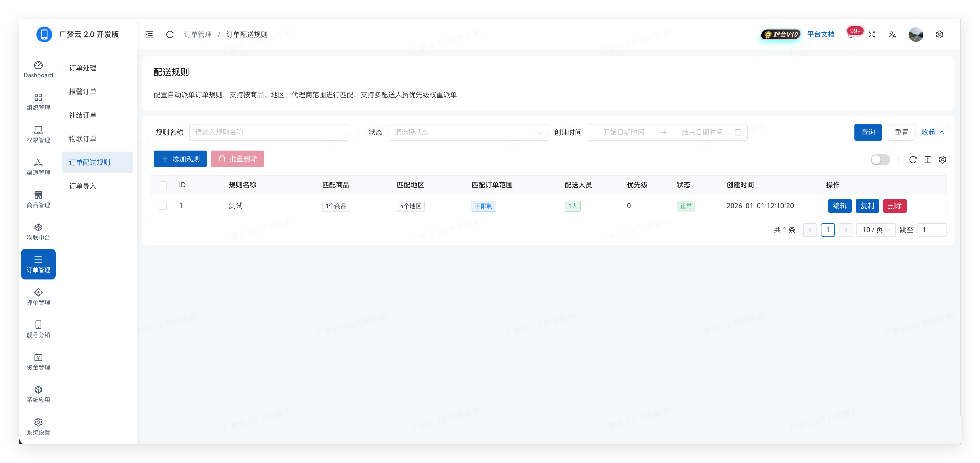Screen dimensions: 980x463
Task: Refresh the table with reload icon
Action: tap(913, 160)
